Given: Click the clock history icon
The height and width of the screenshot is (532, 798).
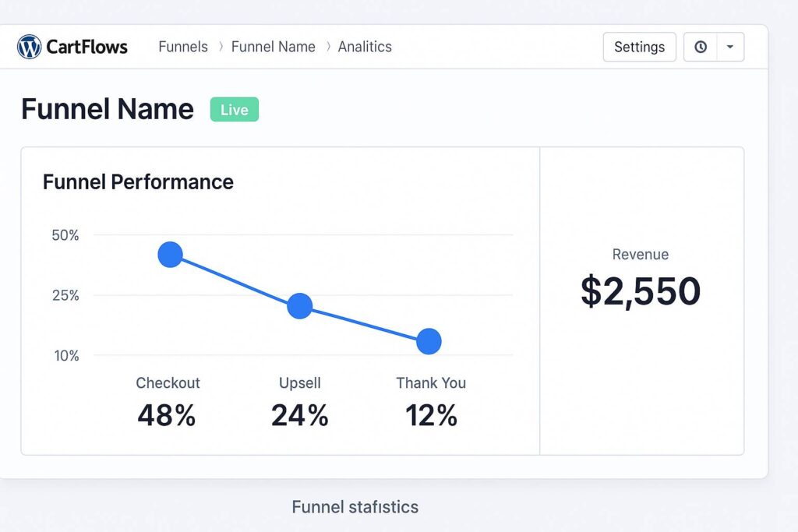Looking at the screenshot, I should click(x=701, y=47).
